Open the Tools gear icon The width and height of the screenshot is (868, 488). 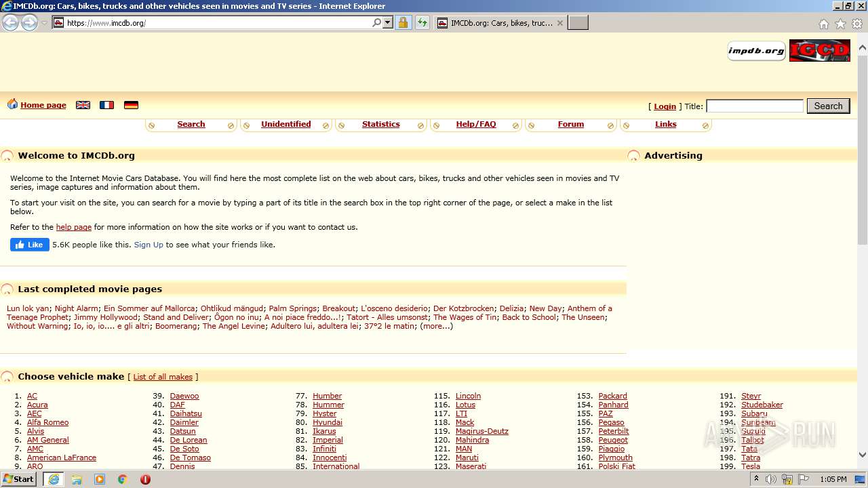857,24
